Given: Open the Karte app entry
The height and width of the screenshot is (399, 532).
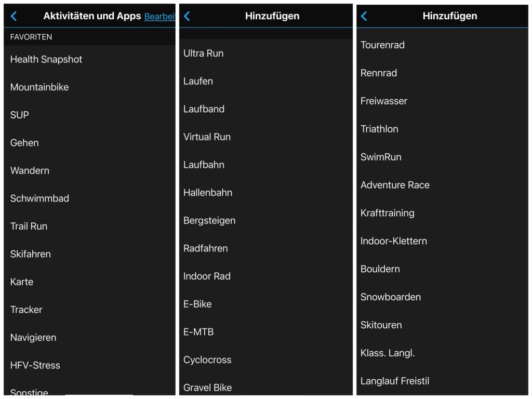Looking at the screenshot, I should coord(22,282).
